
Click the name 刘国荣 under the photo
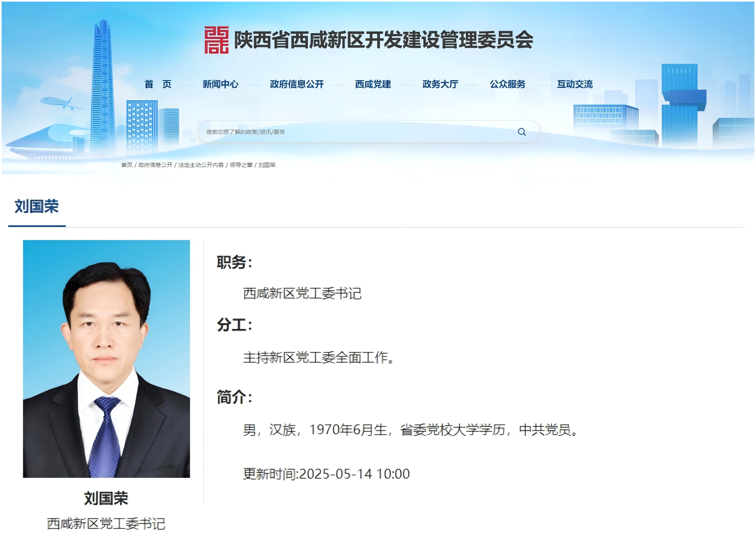[106, 498]
